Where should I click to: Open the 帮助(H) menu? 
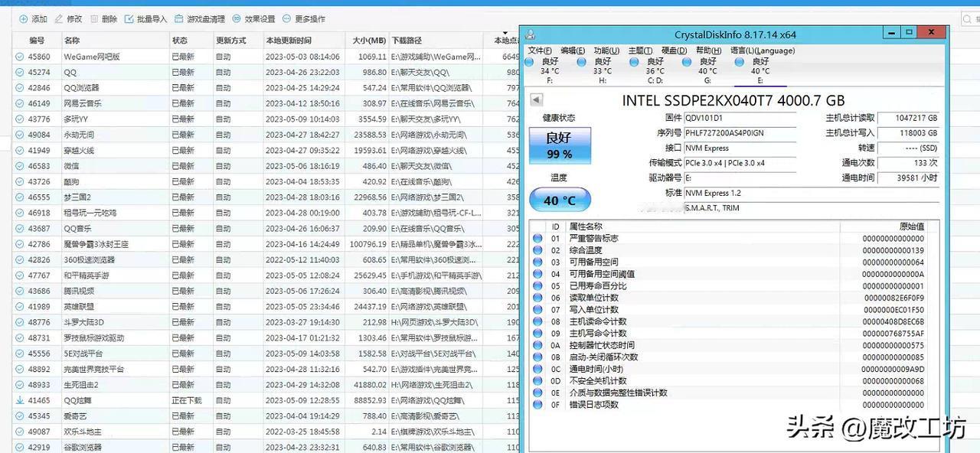click(x=708, y=51)
